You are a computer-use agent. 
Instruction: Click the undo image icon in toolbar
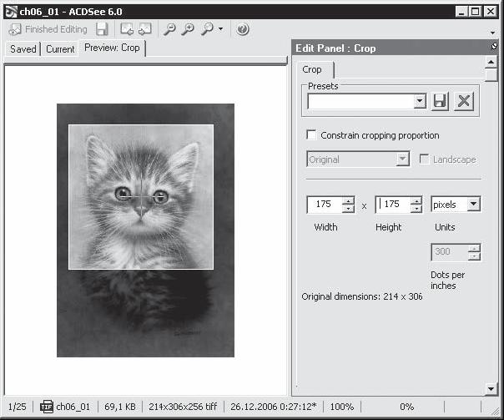[x=127, y=29]
